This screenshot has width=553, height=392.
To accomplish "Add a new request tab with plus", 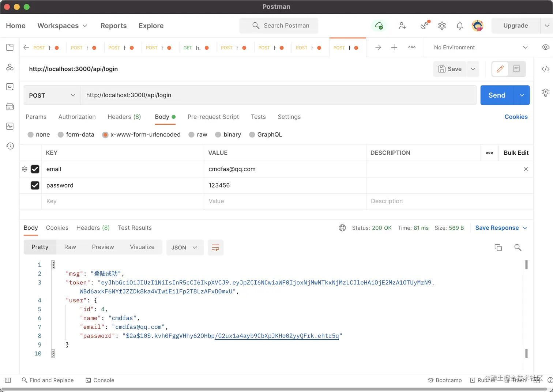I will 394,47.
